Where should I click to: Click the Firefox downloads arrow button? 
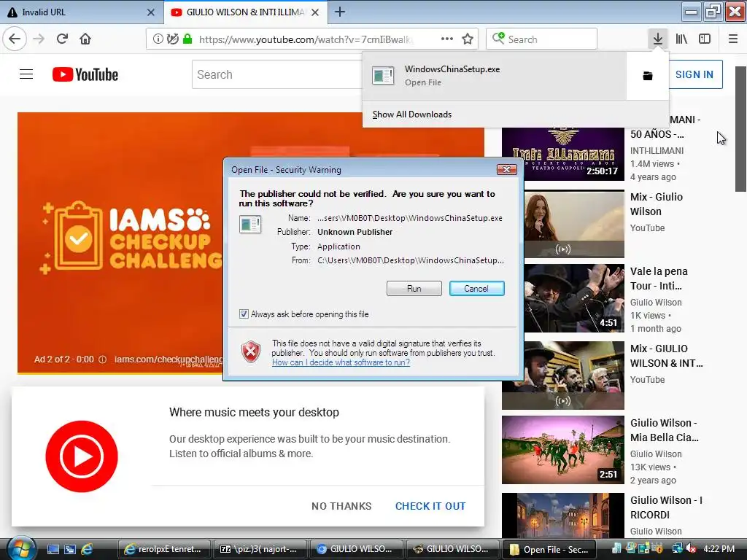tap(658, 39)
